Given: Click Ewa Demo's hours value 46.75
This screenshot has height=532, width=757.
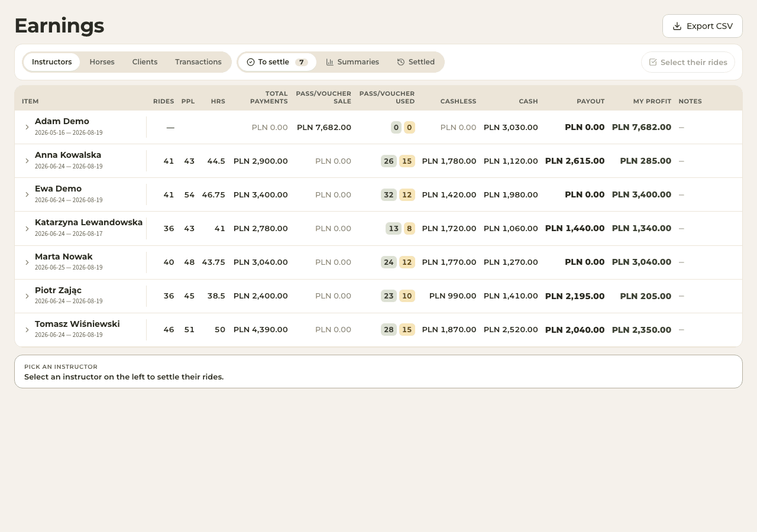Looking at the screenshot, I should (x=213, y=194).
